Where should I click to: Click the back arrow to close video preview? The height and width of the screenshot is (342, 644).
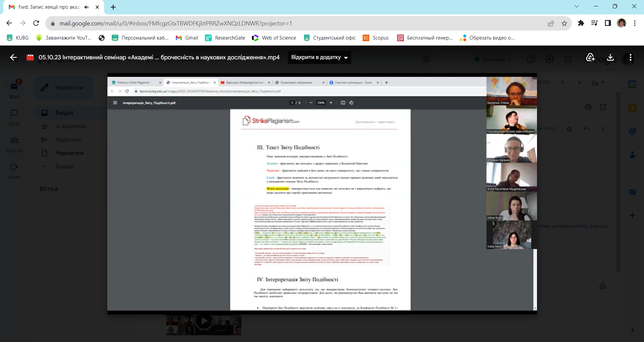13,57
